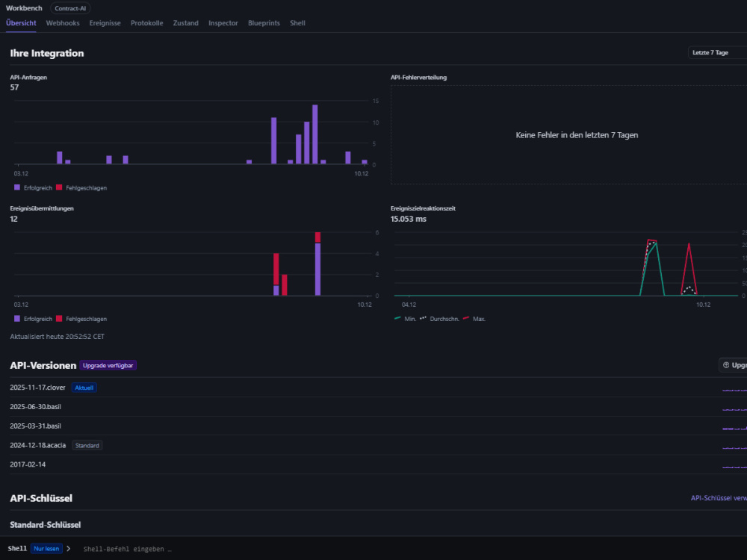This screenshot has width=747, height=560.
Task: Click the Aktuell badge
Action: (x=84, y=388)
